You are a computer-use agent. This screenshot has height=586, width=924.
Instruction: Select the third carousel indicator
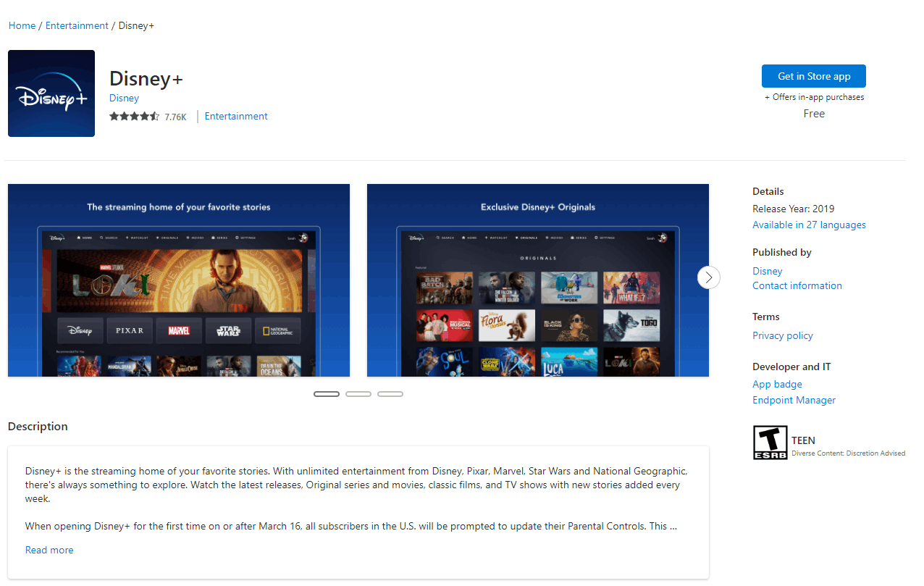(390, 393)
